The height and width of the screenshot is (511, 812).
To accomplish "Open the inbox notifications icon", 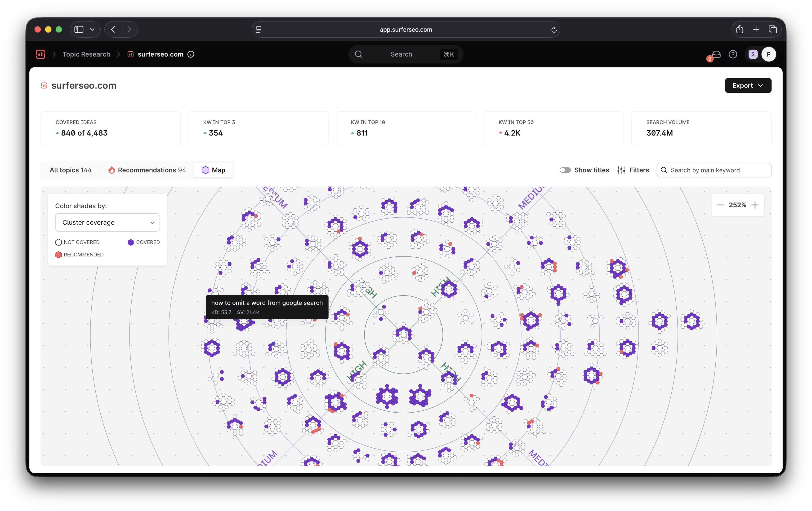I will [x=716, y=54].
